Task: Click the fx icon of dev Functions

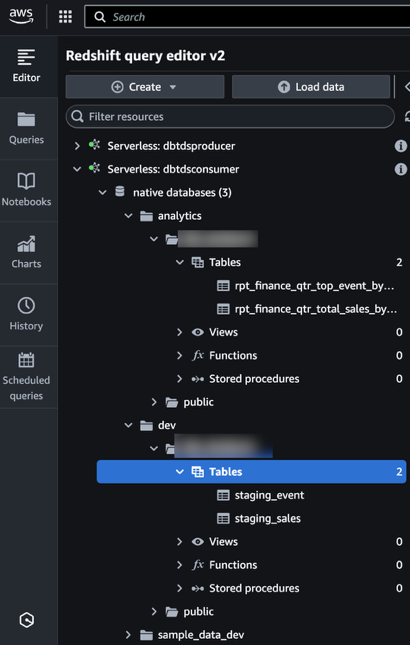Action: (x=198, y=565)
